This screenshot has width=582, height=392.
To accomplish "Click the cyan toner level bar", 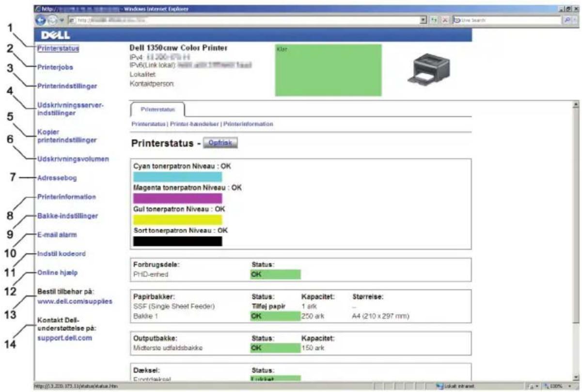I will click(x=177, y=177).
